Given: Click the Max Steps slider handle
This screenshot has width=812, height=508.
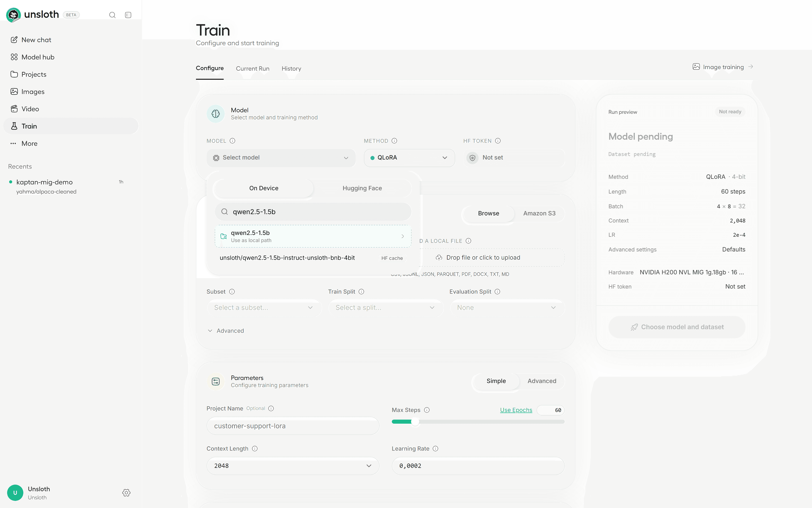Looking at the screenshot, I should click(415, 422).
